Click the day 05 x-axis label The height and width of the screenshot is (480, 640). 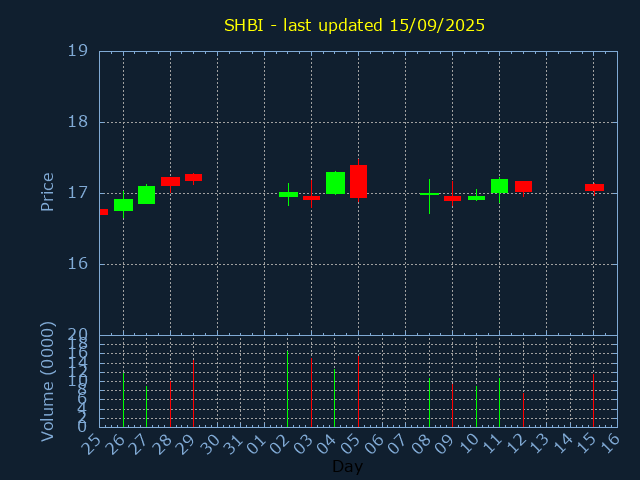point(350,444)
